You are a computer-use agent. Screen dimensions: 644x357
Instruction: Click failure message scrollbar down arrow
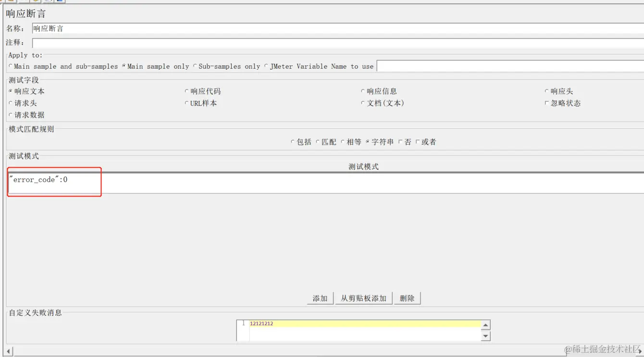[x=485, y=336]
